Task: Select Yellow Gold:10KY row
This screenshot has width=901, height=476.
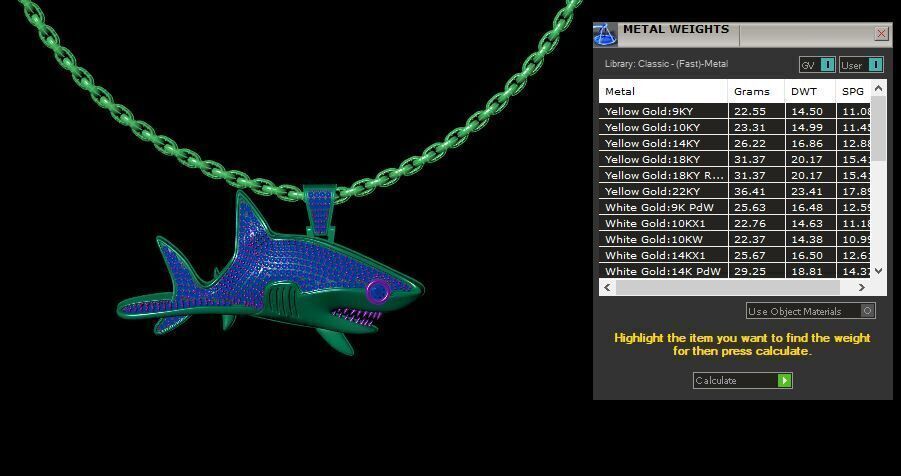Action: coord(735,128)
